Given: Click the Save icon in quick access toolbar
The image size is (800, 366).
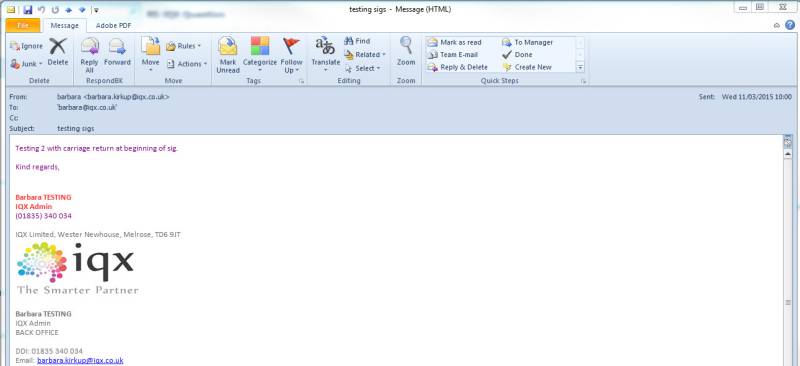Looking at the screenshot, I should (28, 9).
